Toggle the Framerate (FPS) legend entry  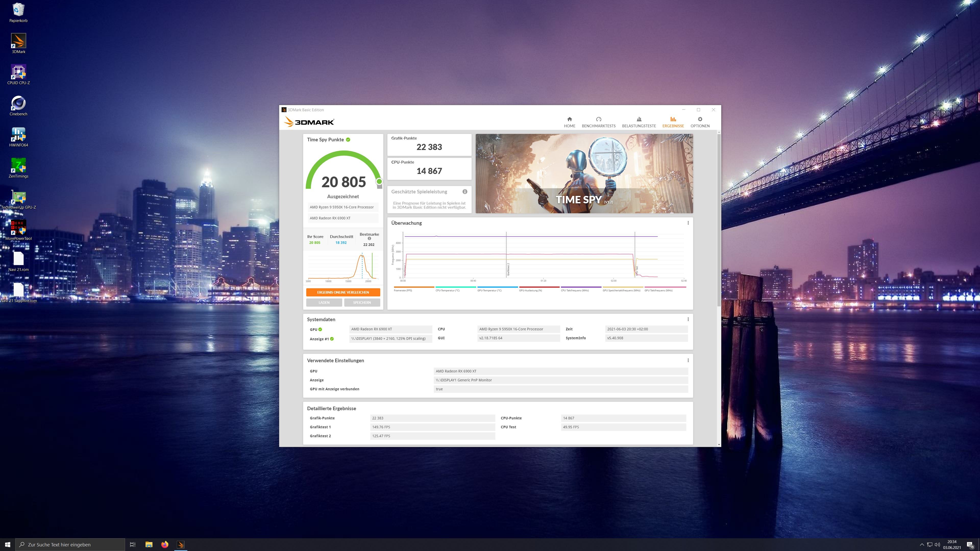tap(403, 290)
